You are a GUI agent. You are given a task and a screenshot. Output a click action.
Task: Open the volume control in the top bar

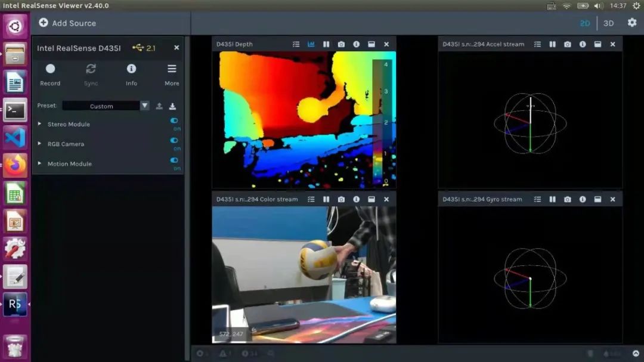pos(598,6)
